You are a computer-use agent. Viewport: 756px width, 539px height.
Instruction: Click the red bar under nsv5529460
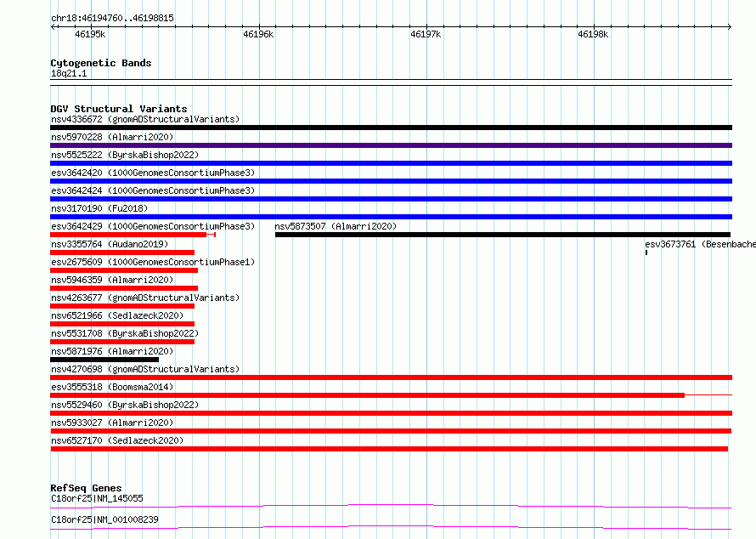391,413
